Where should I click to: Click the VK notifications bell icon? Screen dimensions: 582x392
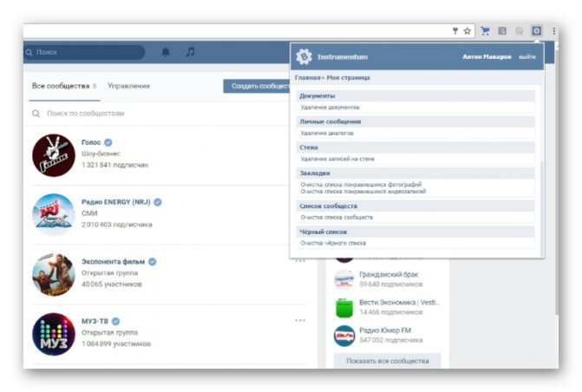(166, 52)
